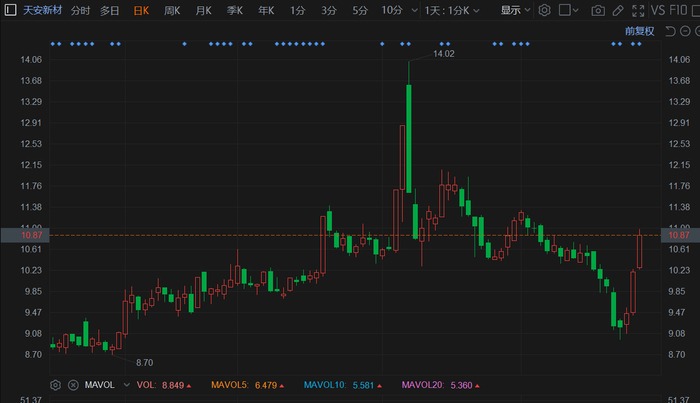Click the left 10.87 current price tag

25,235
